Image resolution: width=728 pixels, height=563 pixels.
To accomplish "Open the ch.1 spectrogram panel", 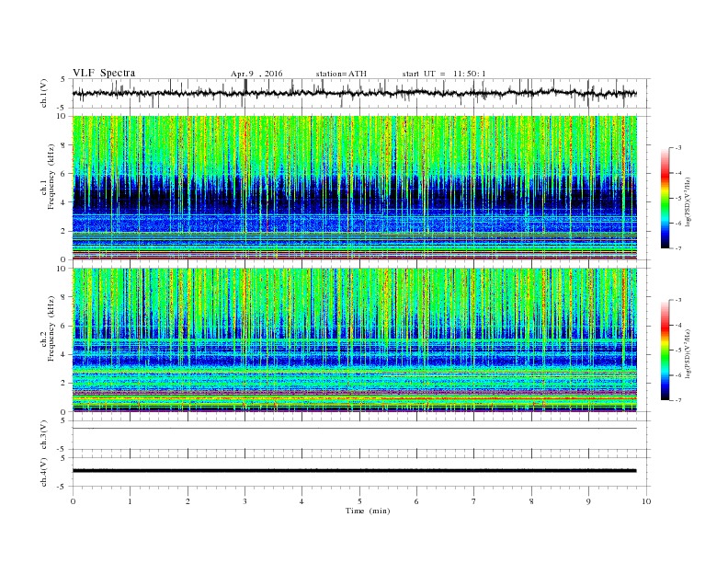I will coord(355,188).
